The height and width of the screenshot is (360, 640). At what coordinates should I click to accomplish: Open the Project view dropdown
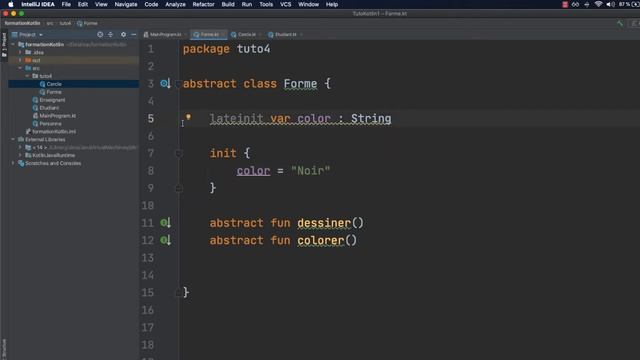[x=27, y=35]
